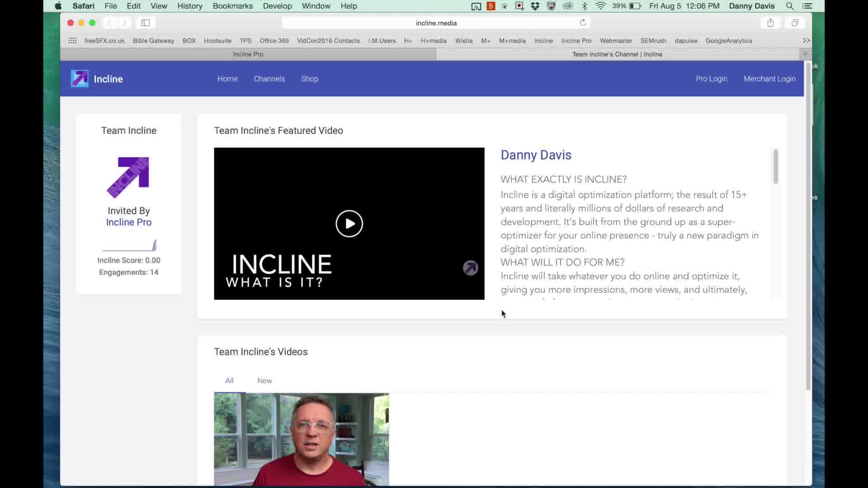Open the Wistia bookmark
Viewport: 868px width, 488px height.
tap(464, 41)
